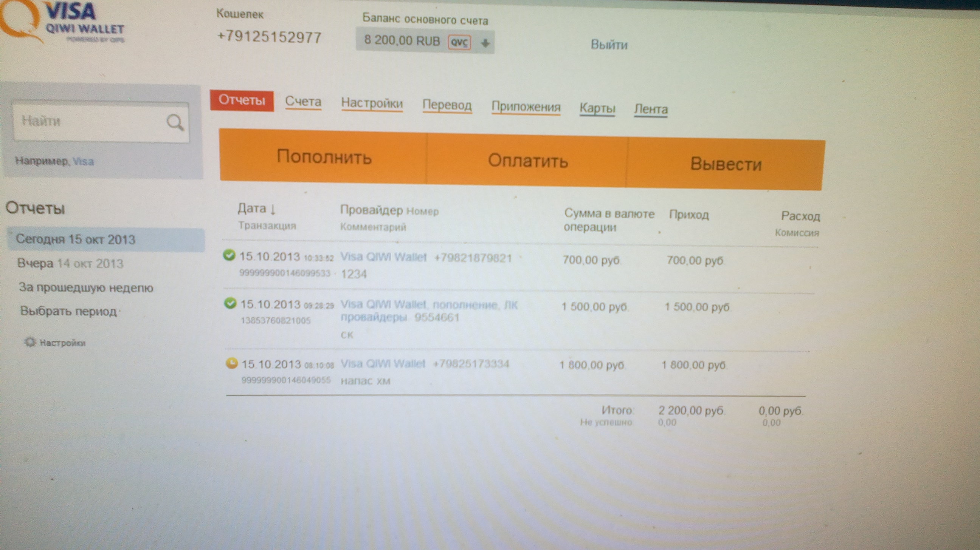980x550 pixels.
Task: Open the Счета tab
Action: 303,102
